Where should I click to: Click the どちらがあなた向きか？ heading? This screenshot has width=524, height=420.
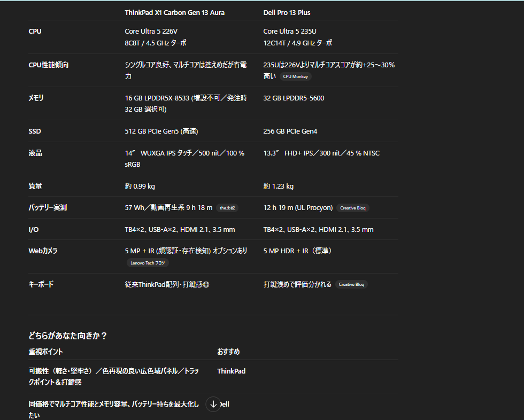[68, 336]
